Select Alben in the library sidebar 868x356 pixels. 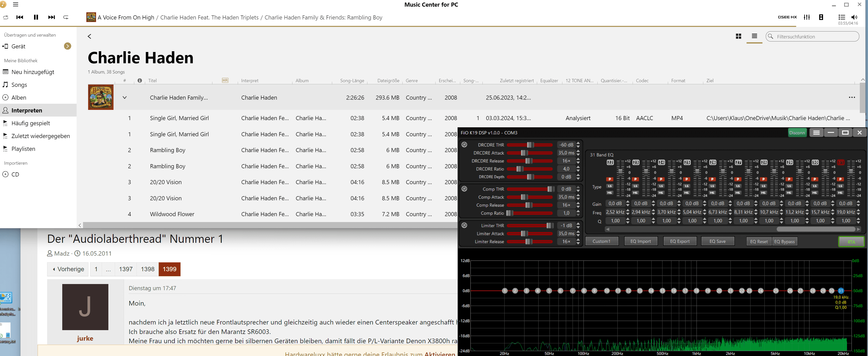(18, 97)
